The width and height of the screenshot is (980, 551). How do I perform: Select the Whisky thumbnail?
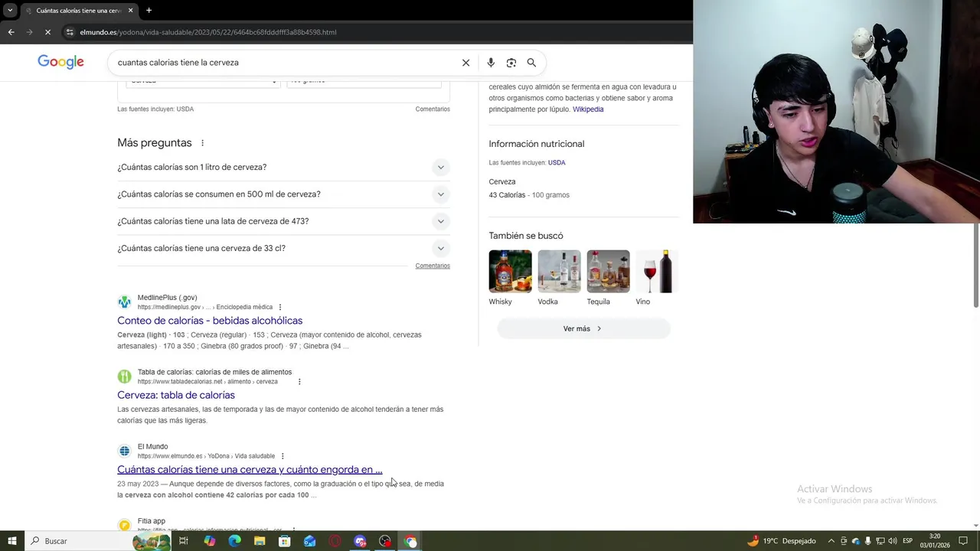pos(510,272)
